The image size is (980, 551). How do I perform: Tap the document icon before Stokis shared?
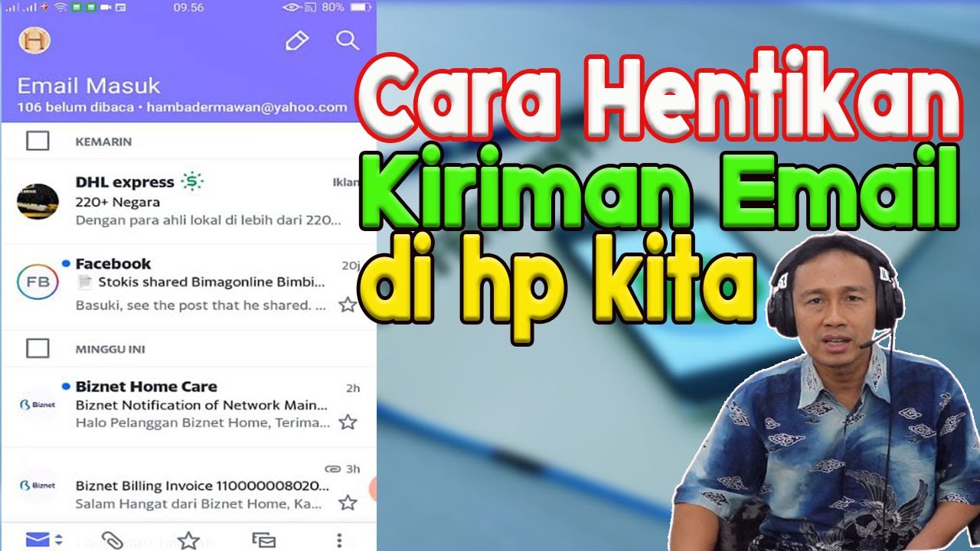[x=84, y=282]
